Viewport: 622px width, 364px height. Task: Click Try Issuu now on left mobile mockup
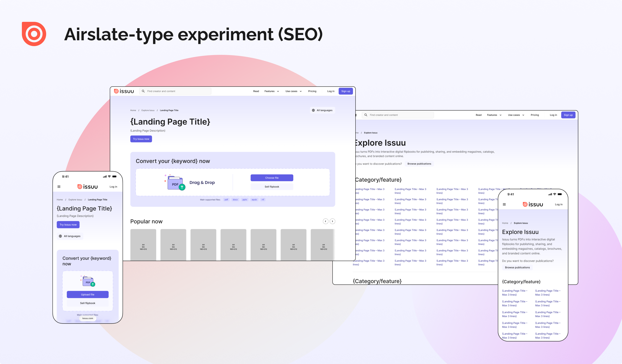click(68, 225)
